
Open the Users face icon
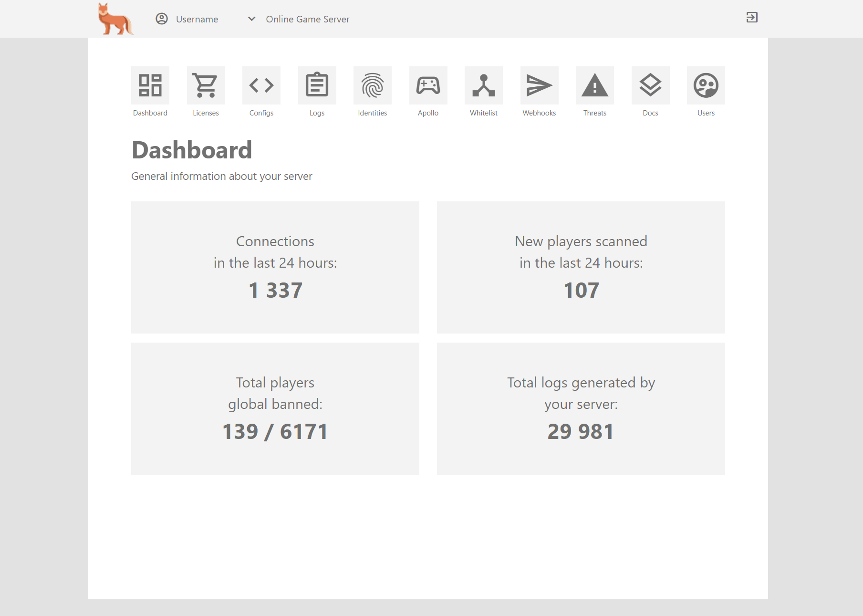coord(706,85)
